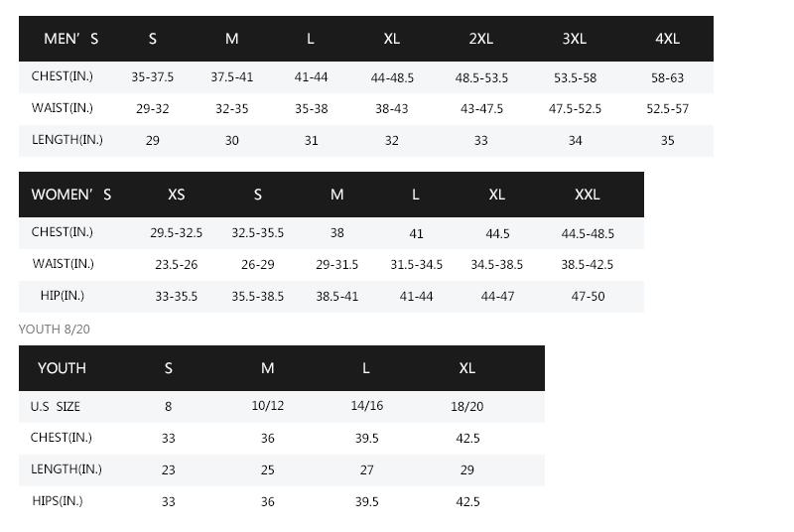Click the WOMEN'S table header label
This screenshot has height=532, width=794.
[70, 195]
